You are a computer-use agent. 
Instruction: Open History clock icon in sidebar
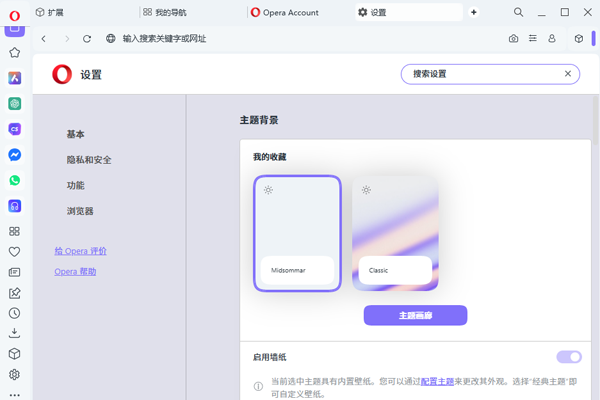15,312
